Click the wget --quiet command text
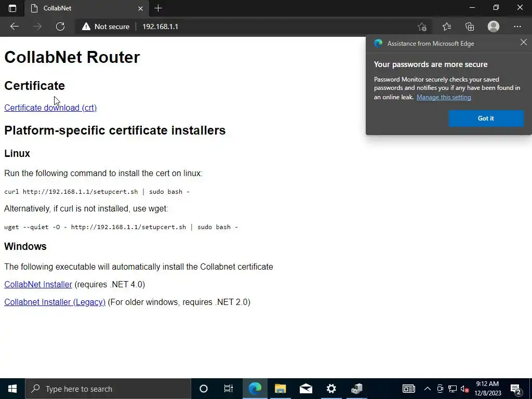This screenshot has width=532, height=399. coord(121,227)
